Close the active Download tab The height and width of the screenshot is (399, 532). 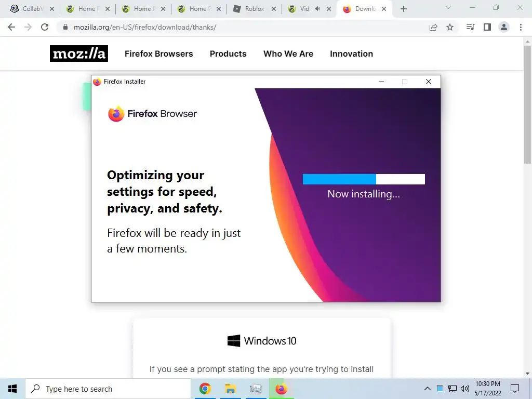click(x=384, y=9)
